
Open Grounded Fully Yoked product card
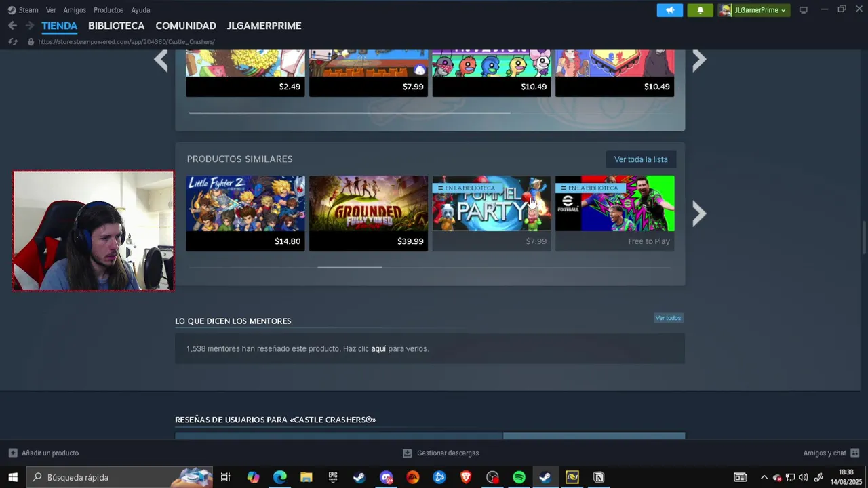(368, 213)
